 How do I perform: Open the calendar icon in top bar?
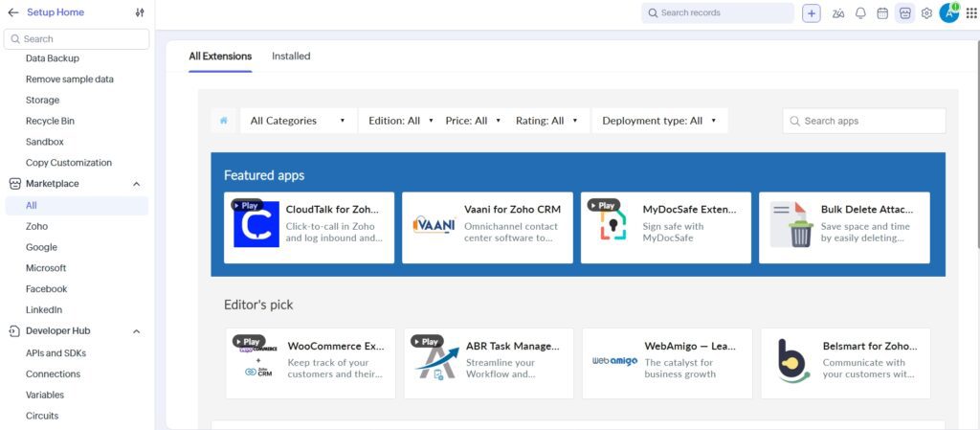pos(882,13)
